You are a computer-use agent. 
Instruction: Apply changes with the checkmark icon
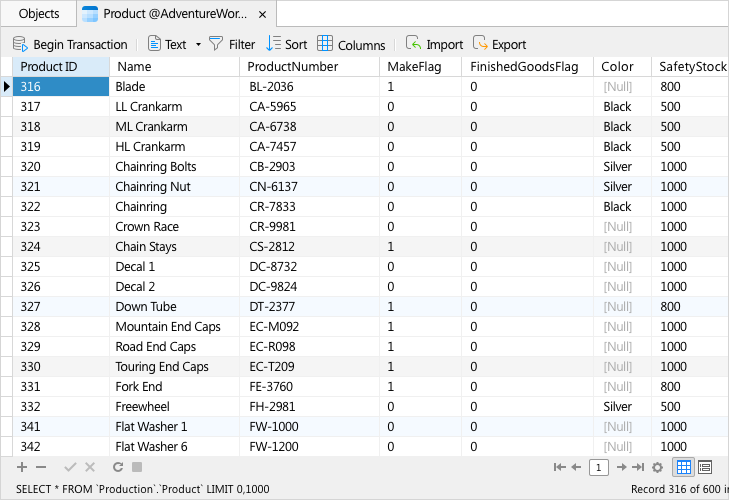70,467
